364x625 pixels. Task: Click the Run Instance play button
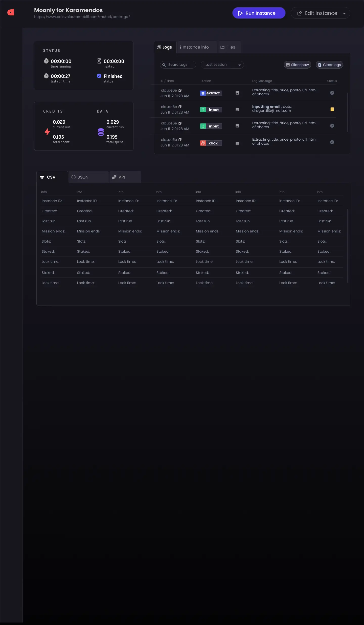coord(259,13)
